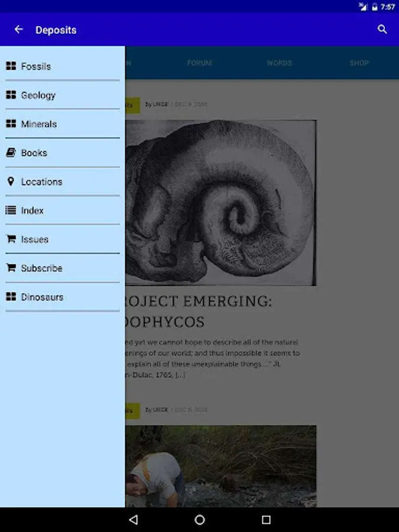Tap the Android back navigation button
The image size is (399, 532).
point(134,520)
